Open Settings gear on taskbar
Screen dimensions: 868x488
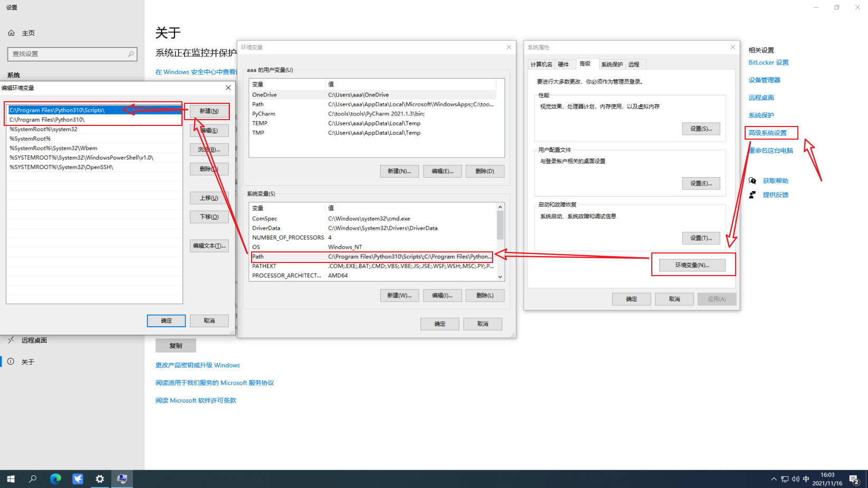tap(100, 479)
